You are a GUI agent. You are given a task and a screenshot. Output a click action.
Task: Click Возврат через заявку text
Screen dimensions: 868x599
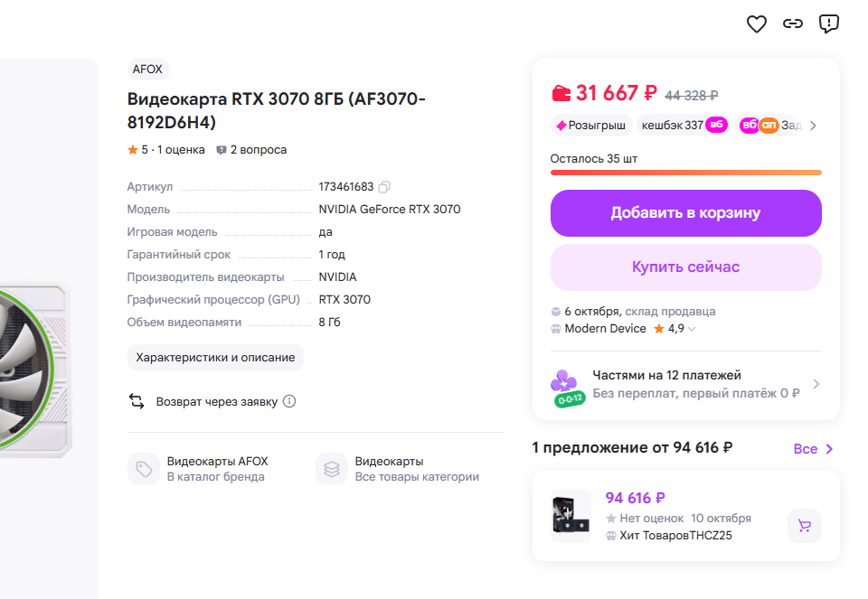(x=216, y=401)
